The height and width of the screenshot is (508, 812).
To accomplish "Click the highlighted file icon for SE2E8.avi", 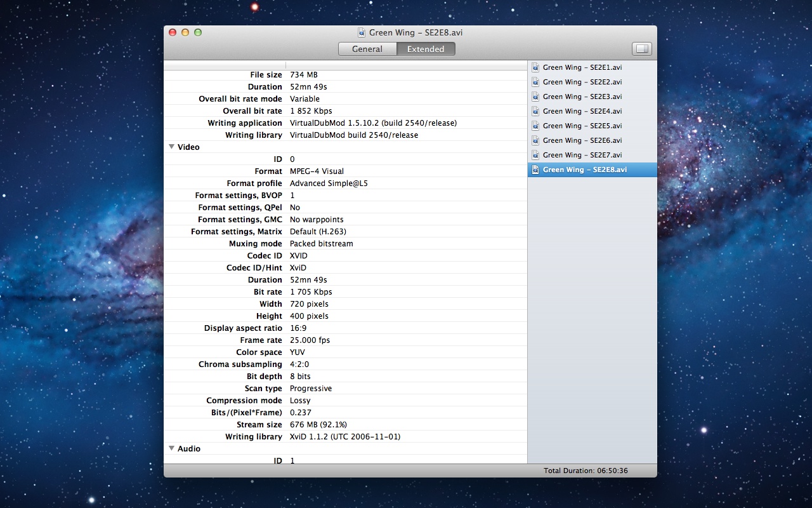I will [x=535, y=169].
